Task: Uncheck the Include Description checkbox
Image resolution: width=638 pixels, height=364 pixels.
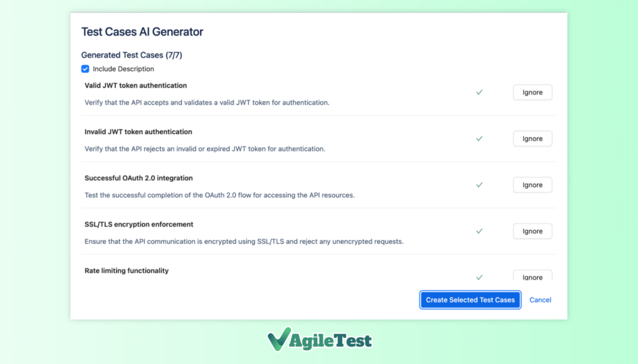Action: pyautogui.click(x=85, y=69)
